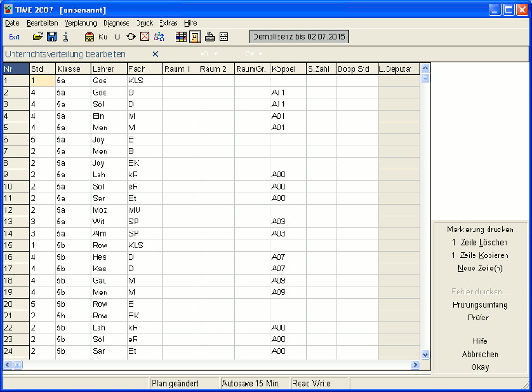Open the Diagnose menu
The width and height of the screenshot is (532, 392).
[x=116, y=22]
